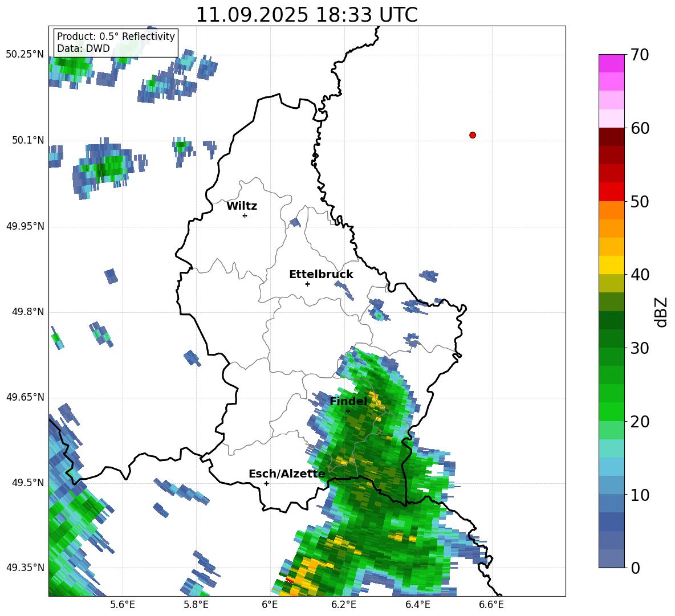Select the Ettelbruck city label
The width and height of the screenshot is (675, 616).
click(321, 275)
